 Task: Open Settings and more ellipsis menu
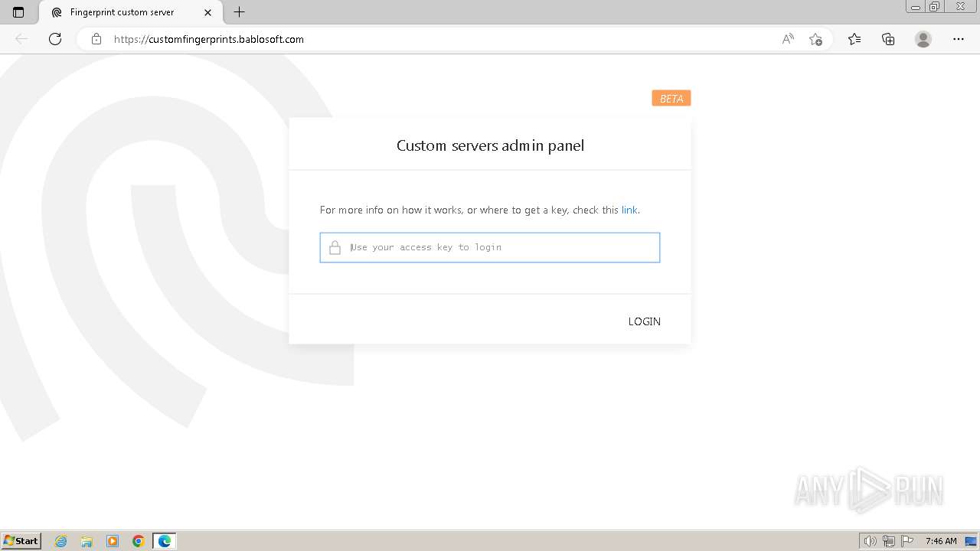959,39
